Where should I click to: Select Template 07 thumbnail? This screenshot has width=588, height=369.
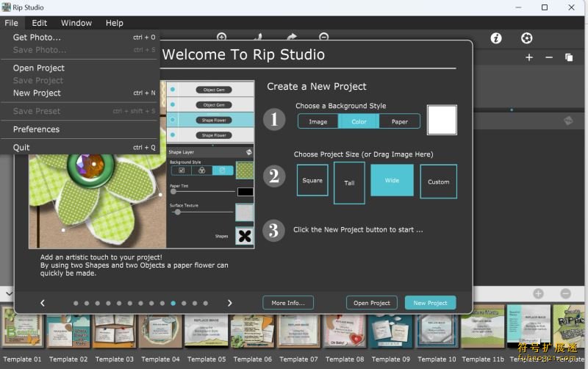tap(298, 330)
